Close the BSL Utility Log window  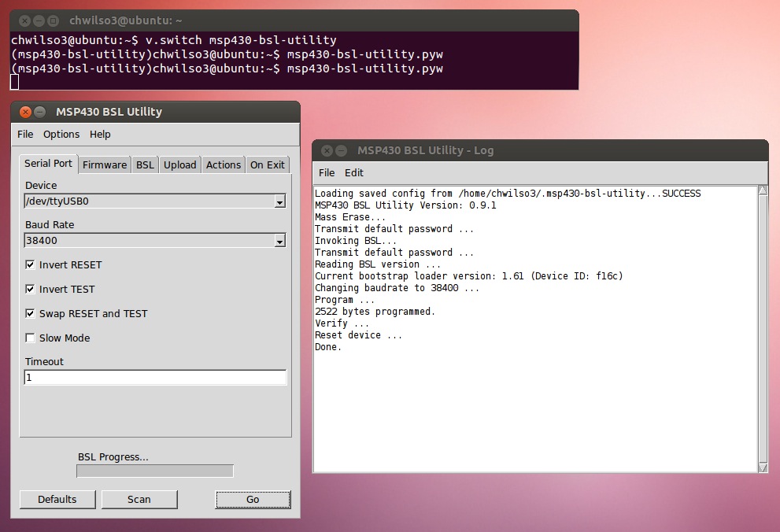327,150
